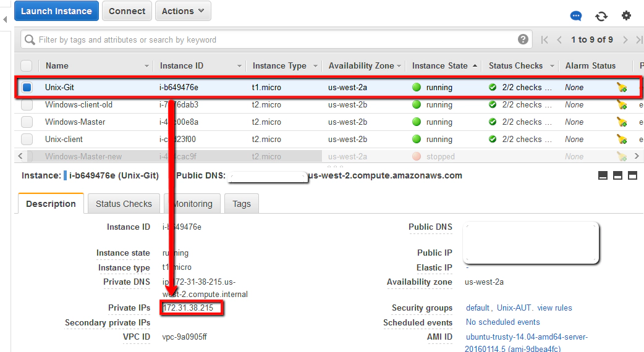Click the us-west-2a availability zone field value
This screenshot has height=352, width=644.
click(484, 282)
